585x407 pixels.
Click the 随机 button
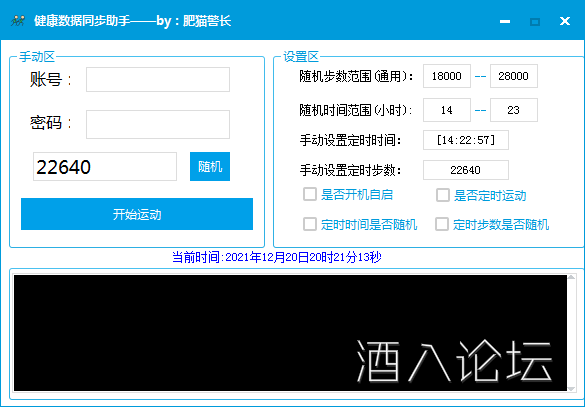tap(210, 166)
